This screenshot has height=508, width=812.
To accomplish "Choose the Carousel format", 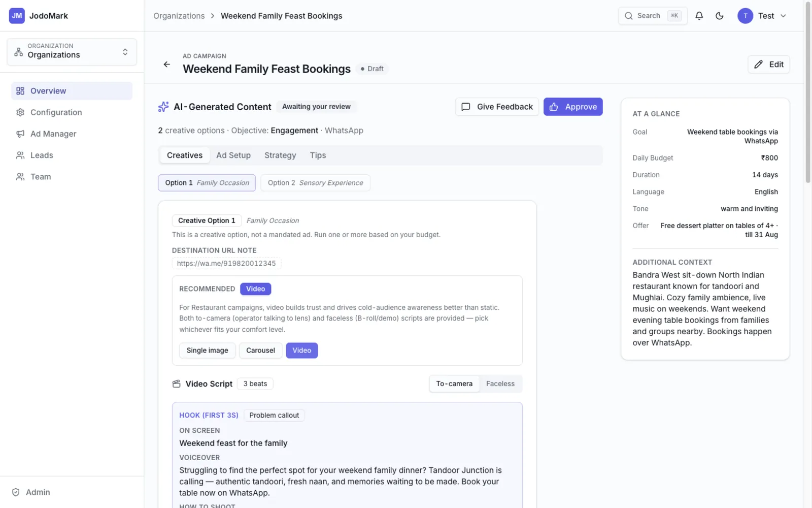I will [x=260, y=351].
